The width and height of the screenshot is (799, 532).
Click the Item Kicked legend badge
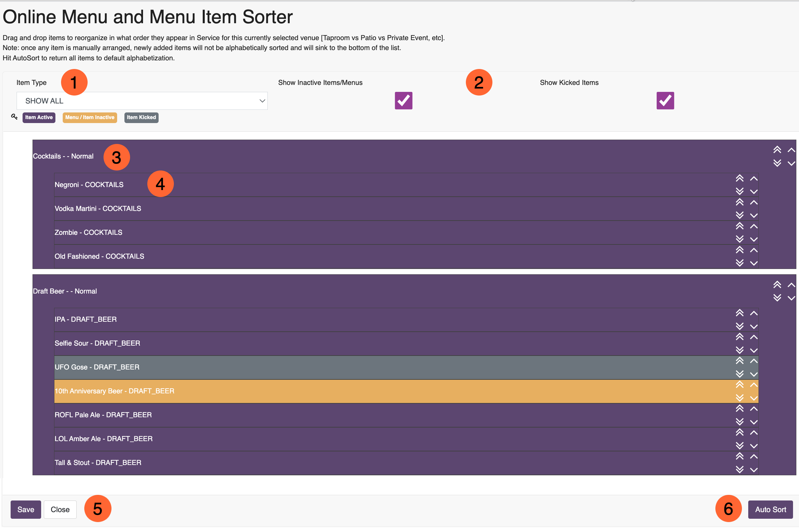[142, 117]
